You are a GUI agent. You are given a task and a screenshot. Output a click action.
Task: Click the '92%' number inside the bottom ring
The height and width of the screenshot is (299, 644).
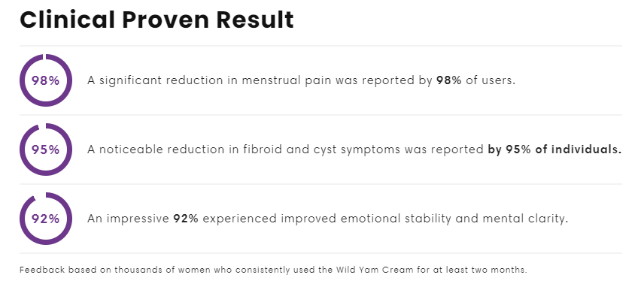(x=46, y=219)
